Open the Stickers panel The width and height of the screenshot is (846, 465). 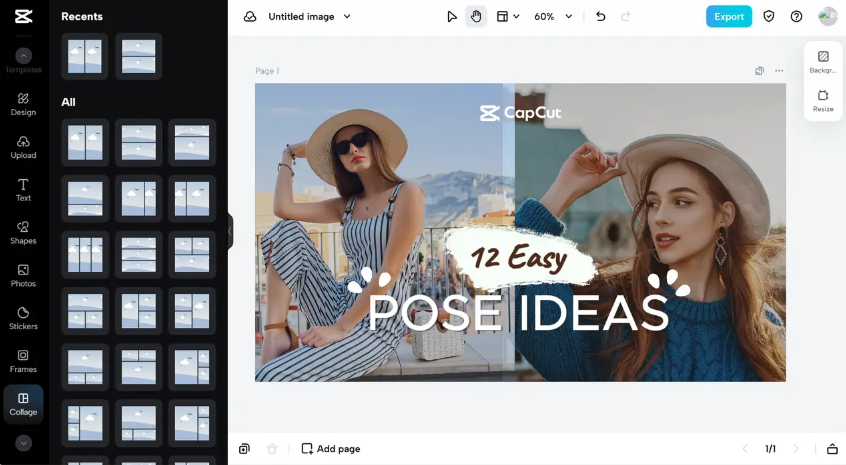click(23, 318)
